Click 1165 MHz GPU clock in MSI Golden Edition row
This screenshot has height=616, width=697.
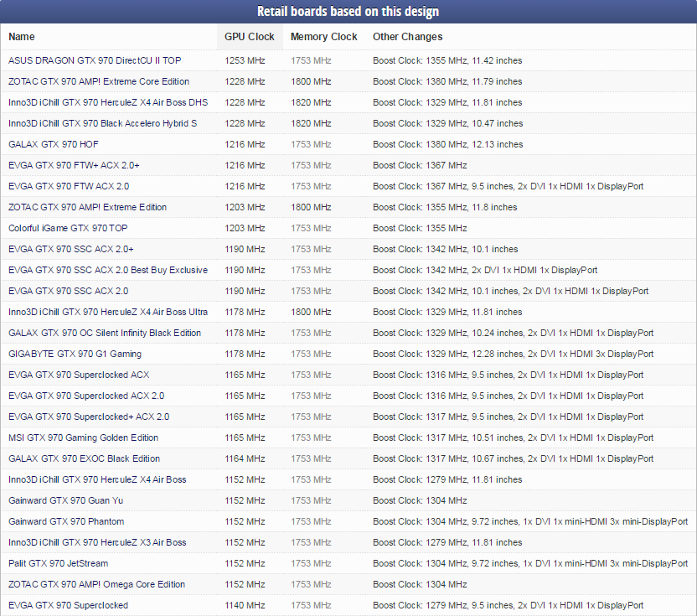pos(245,437)
